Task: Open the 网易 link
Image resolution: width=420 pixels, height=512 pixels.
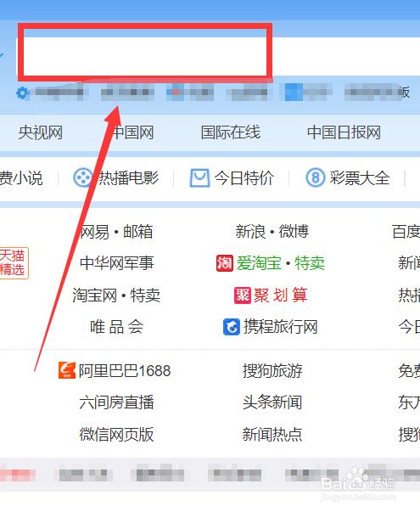Action: tap(95, 232)
